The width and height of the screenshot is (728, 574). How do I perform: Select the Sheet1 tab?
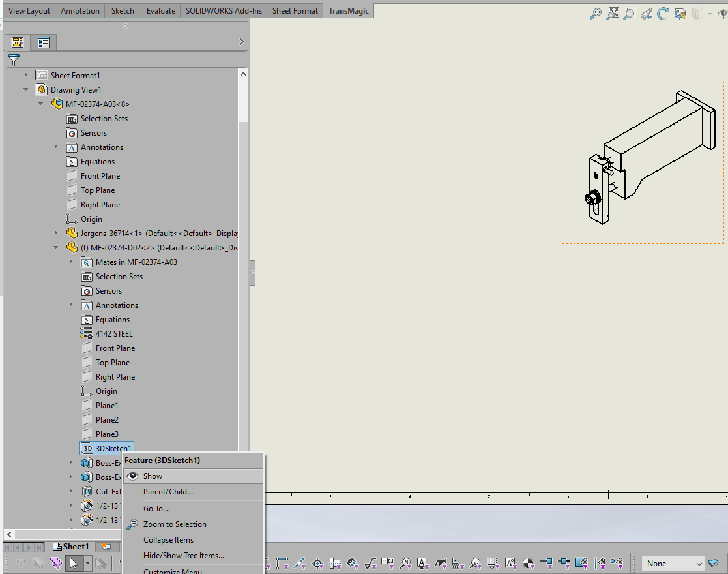pos(70,547)
